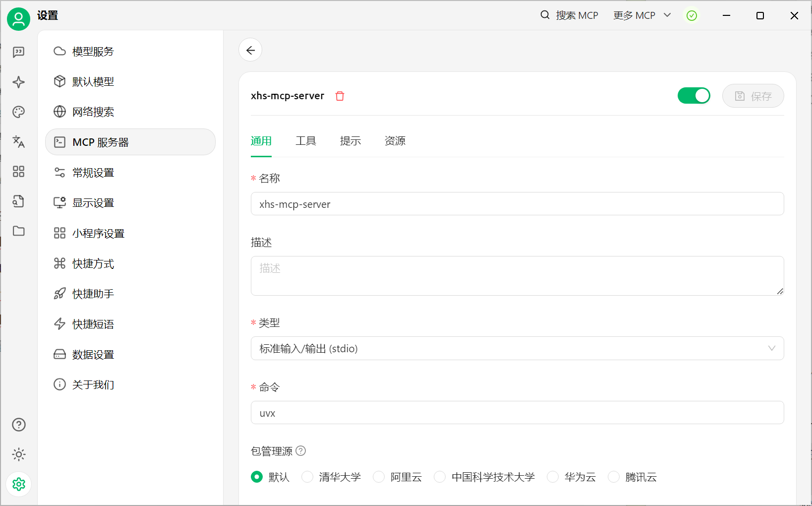Open the files folder icon in sidebar

[x=18, y=231]
